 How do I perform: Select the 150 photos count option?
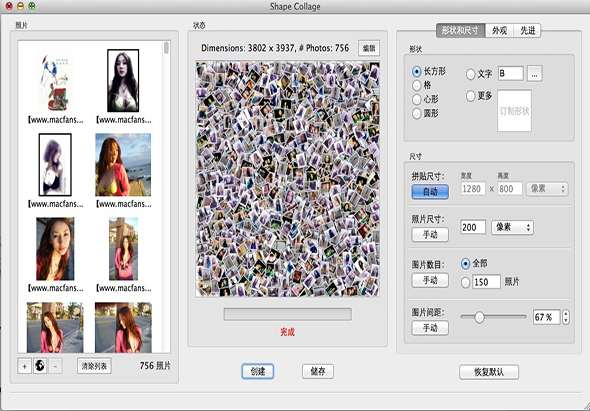pyautogui.click(x=465, y=282)
